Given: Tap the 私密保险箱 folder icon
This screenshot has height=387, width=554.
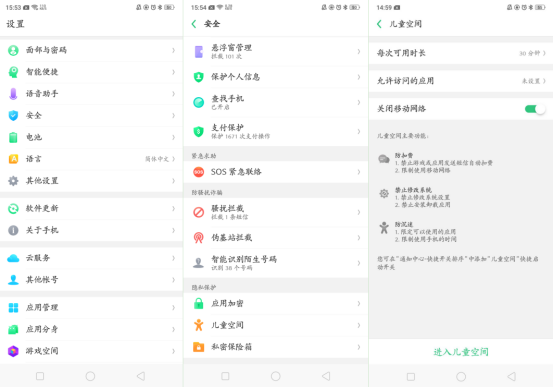Looking at the screenshot, I should 199,347.
